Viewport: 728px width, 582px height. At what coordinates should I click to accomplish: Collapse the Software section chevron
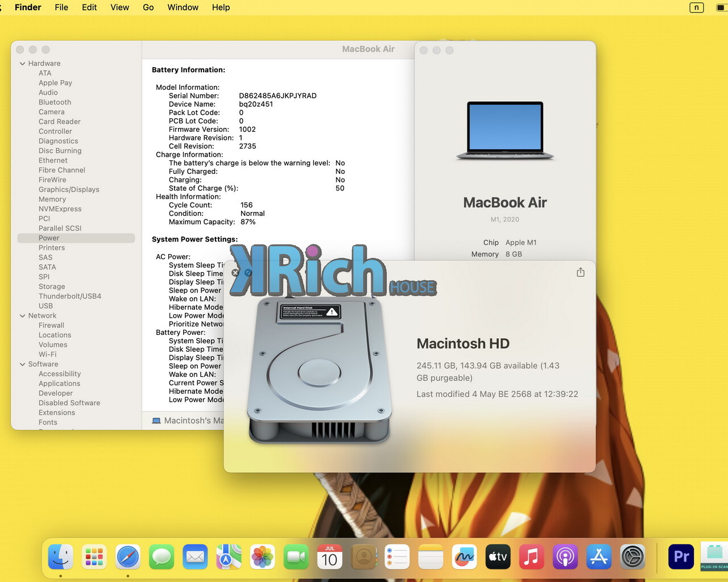coord(23,364)
